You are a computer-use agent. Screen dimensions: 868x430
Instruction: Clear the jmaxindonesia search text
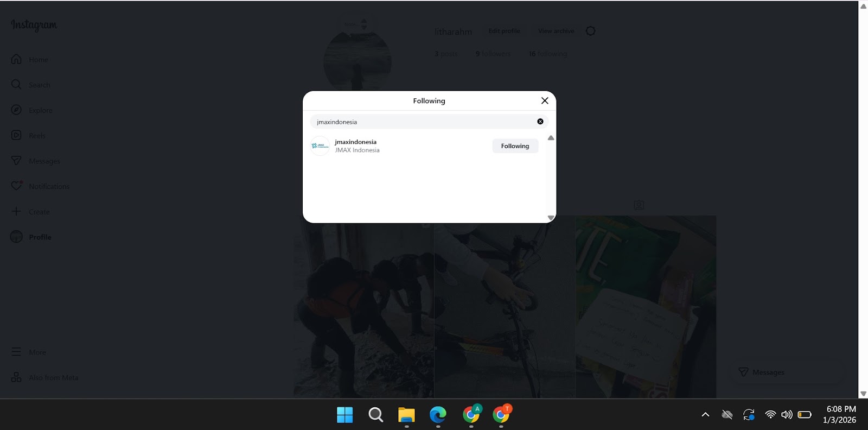[x=540, y=122]
